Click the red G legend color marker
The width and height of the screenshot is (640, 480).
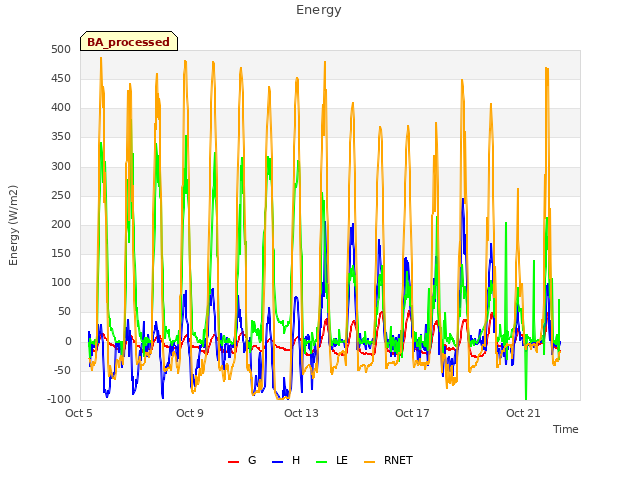233,462
